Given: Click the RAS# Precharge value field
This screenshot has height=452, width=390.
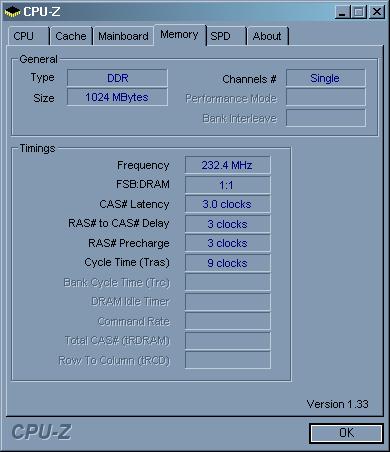Looking at the screenshot, I should pyautogui.click(x=228, y=243).
